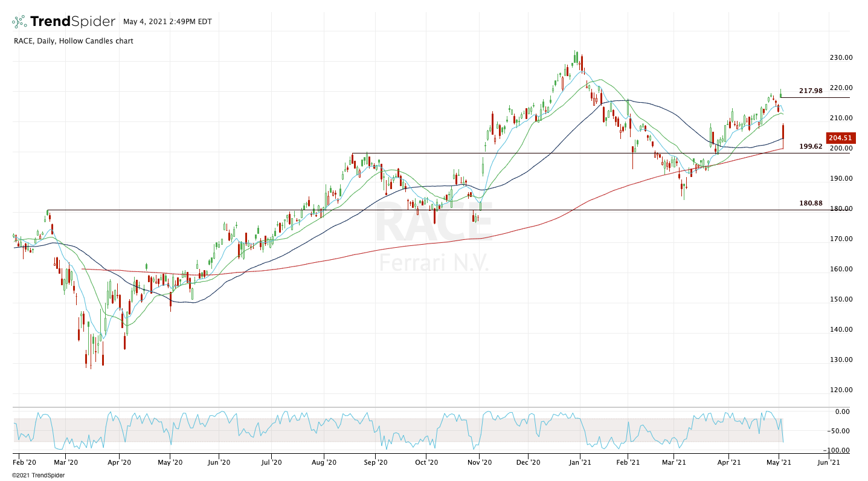Click the 'Jun '21' date axis label
868x481 pixels.
click(828, 462)
